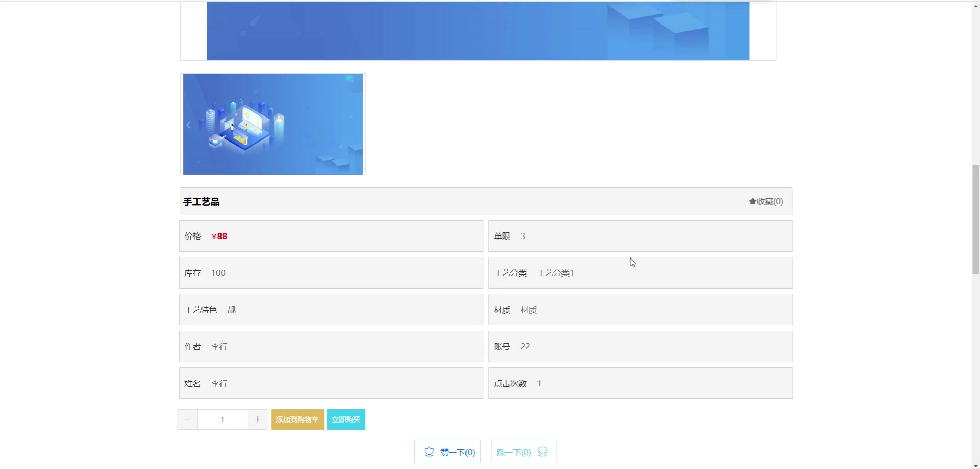Screen dimensions: 980x469
Task: Increase quantity with the plus button
Action: click(x=258, y=419)
